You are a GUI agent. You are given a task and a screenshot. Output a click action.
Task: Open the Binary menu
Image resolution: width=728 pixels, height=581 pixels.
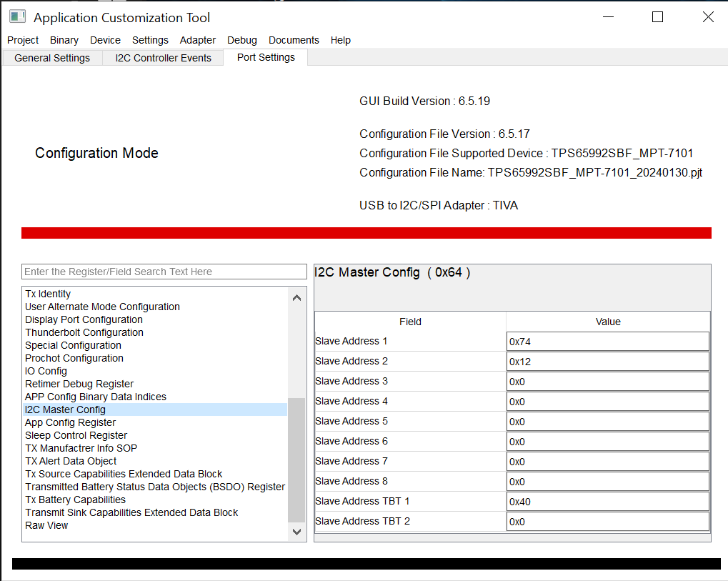pyautogui.click(x=64, y=40)
